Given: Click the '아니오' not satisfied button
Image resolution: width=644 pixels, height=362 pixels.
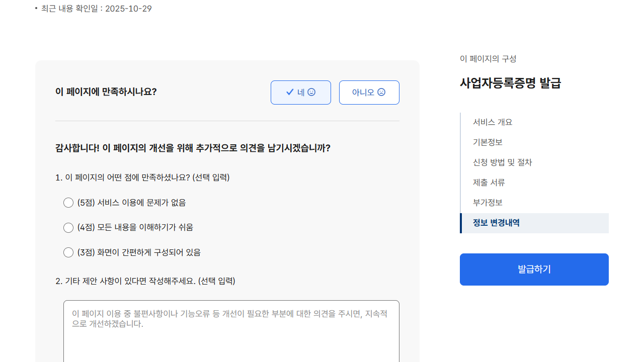Looking at the screenshot, I should coord(369,93).
